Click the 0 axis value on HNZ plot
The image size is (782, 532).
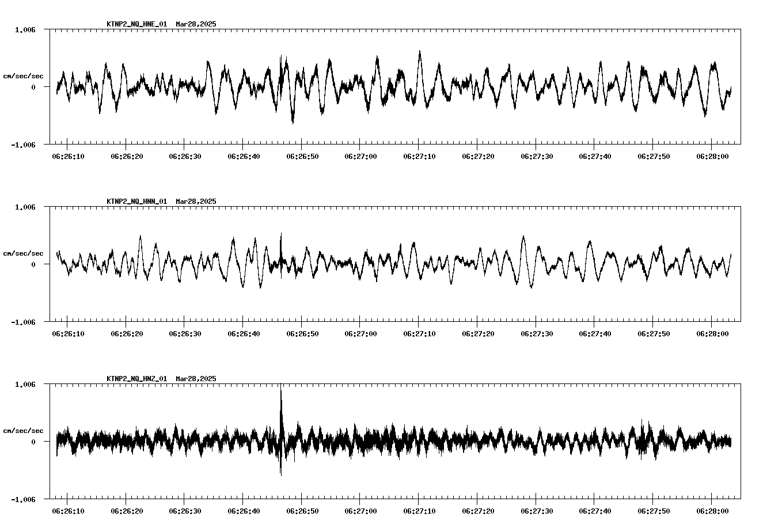click(33, 442)
